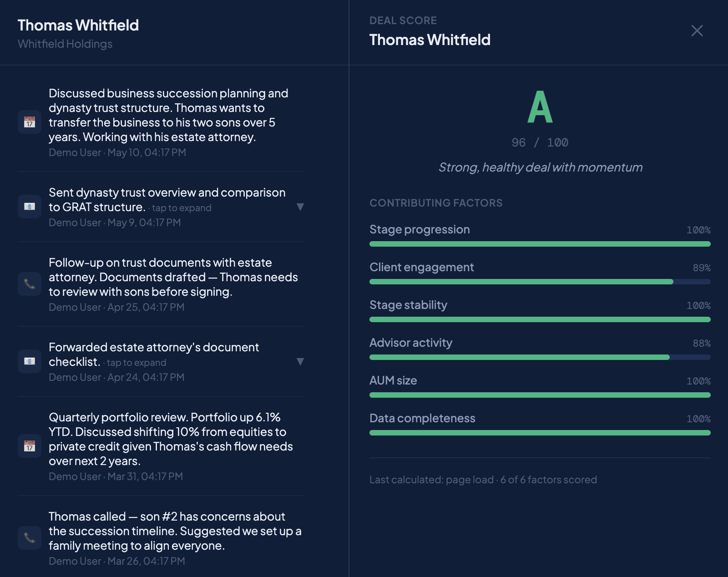The width and height of the screenshot is (728, 577).
Task: Select the Data completeness factor
Action: coord(422,418)
